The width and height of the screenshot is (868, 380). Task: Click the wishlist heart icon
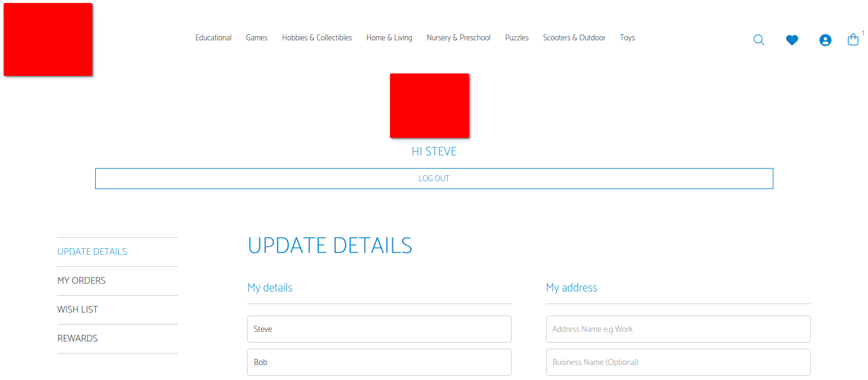[792, 40]
